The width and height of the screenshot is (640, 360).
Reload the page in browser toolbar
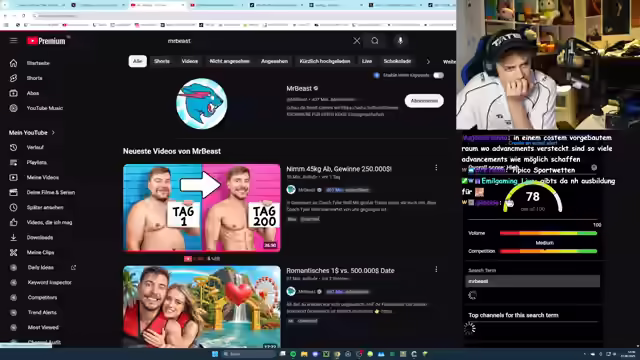point(24,16)
